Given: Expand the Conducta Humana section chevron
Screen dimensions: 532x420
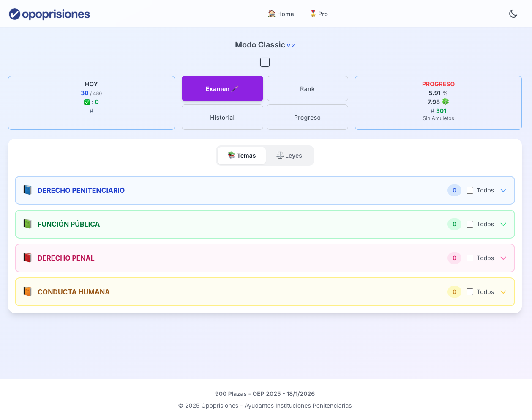Looking at the screenshot, I should click(x=503, y=292).
